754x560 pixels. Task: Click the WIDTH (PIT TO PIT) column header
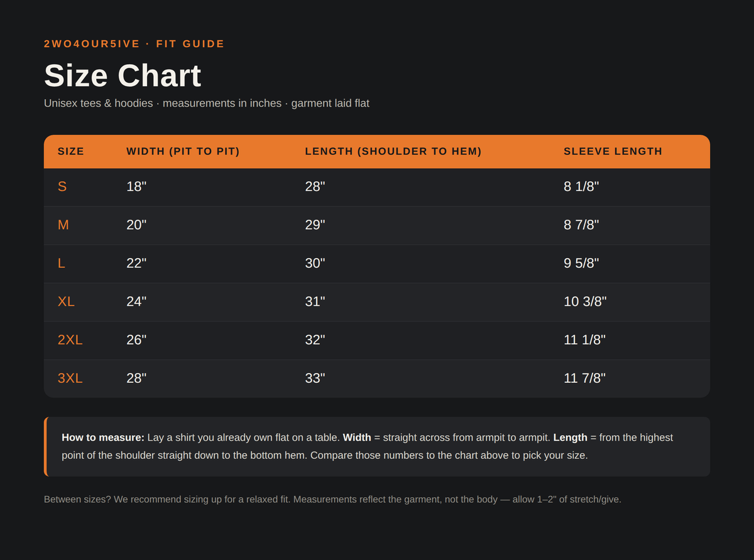(183, 151)
